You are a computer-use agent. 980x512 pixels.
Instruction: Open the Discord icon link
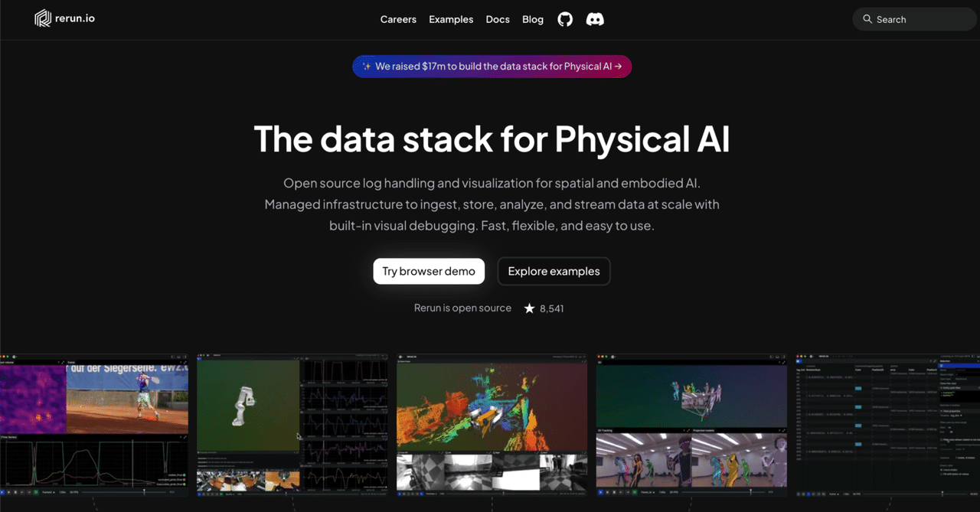[595, 19]
